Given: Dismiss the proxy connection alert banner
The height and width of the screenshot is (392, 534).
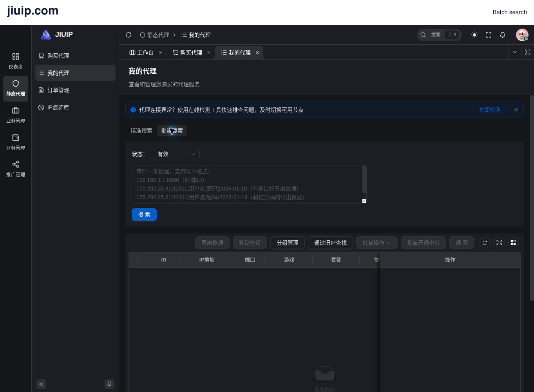Looking at the screenshot, I should click(x=516, y=110).
